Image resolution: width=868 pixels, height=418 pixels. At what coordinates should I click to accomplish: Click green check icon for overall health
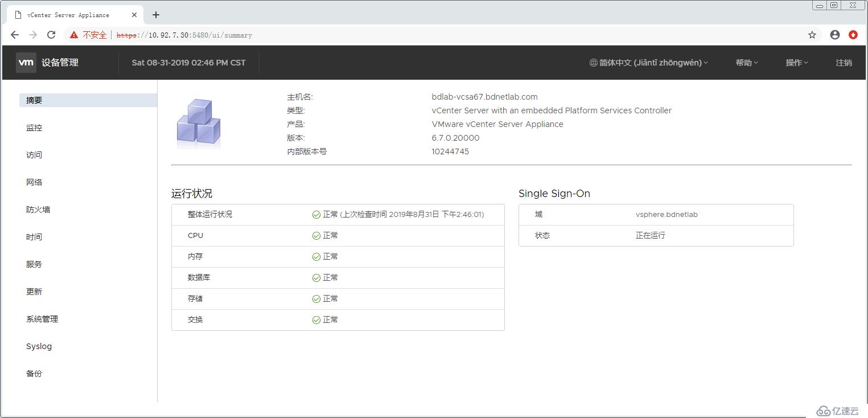(x=316, y=215)
